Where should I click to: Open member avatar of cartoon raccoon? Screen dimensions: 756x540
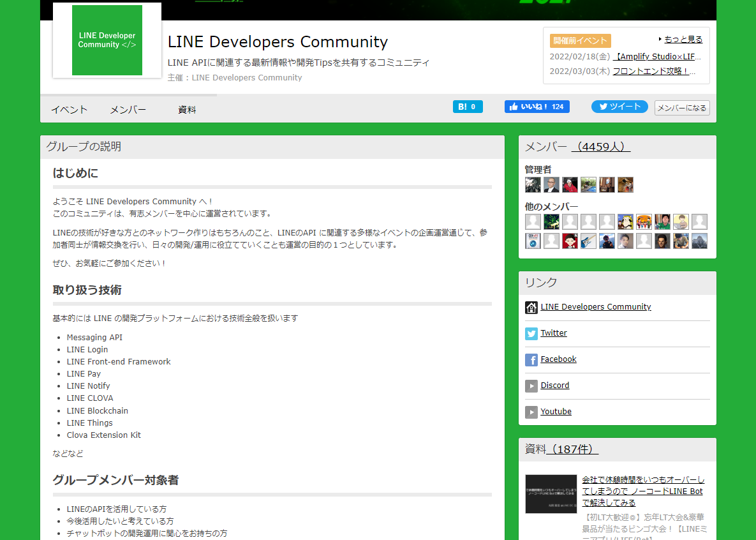click(625, 222)
